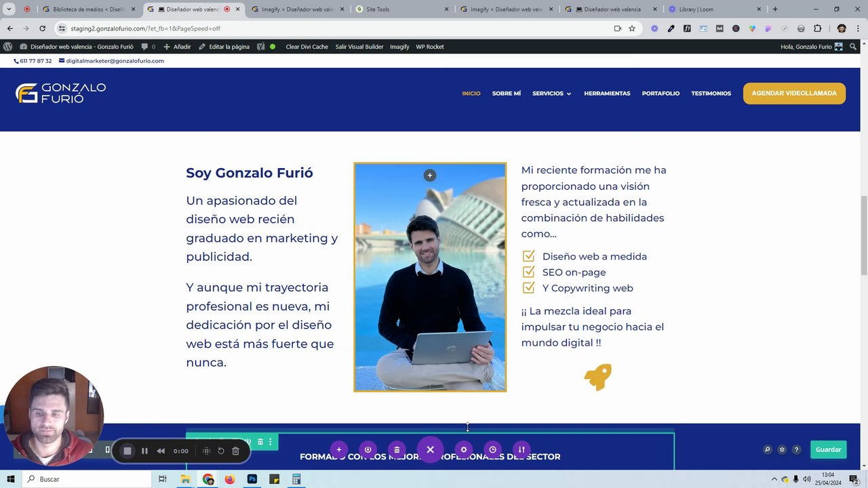Image resolution: width=868 pixels, height=488 pixels.
Task: Click the Gonzalo Furió site logo
Action: click(x=60, y=93)
